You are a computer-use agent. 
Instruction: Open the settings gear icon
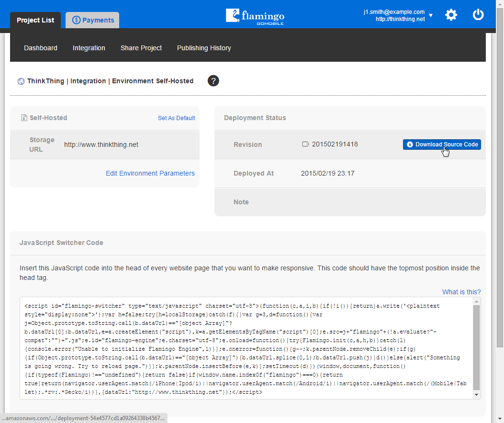click(451, 15)
